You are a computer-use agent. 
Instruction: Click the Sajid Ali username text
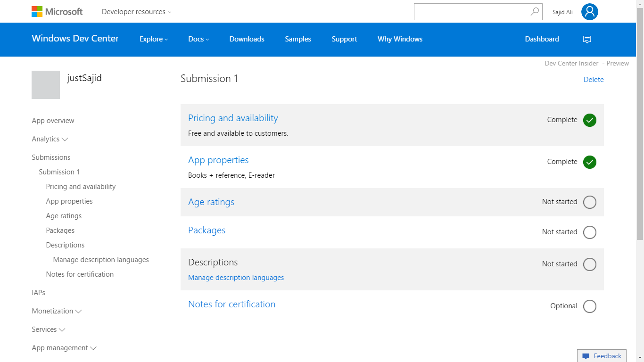pyautogui.click(x=562, y=12)
